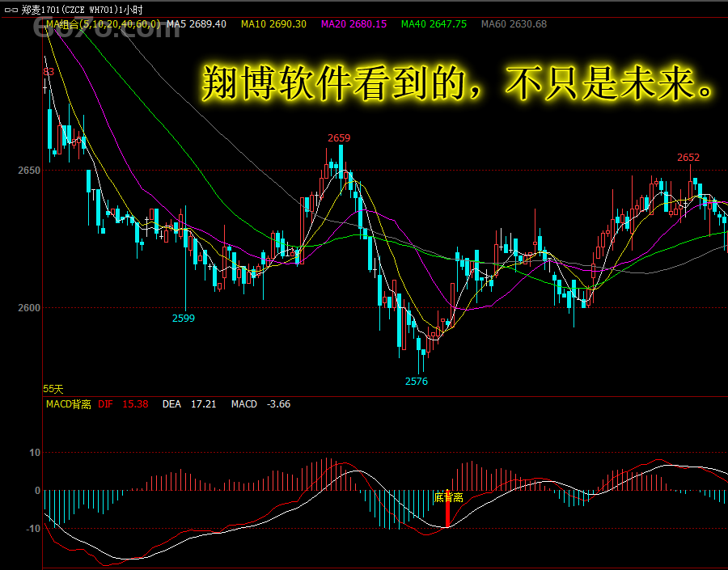Click the 2600 price axis value
The height and width of the screenshot is (570, 728).
[29, 308]
